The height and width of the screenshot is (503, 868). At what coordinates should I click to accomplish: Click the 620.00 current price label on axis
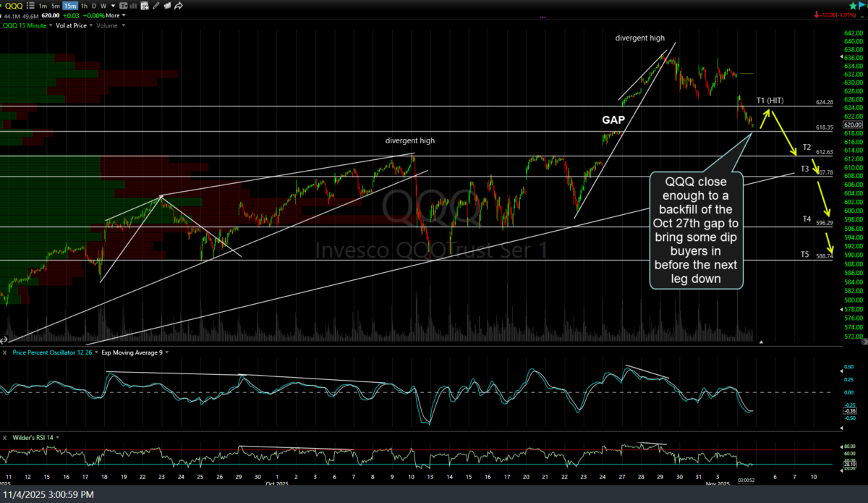[854, 124]
